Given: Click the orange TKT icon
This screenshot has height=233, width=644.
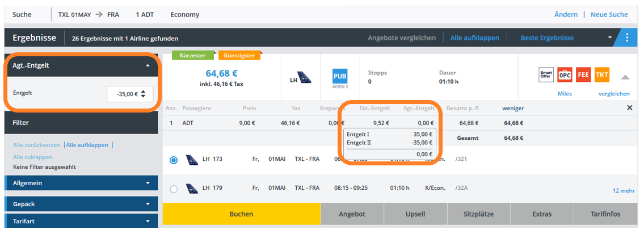Looking at the screenshot, I should (x=602, y=75).
